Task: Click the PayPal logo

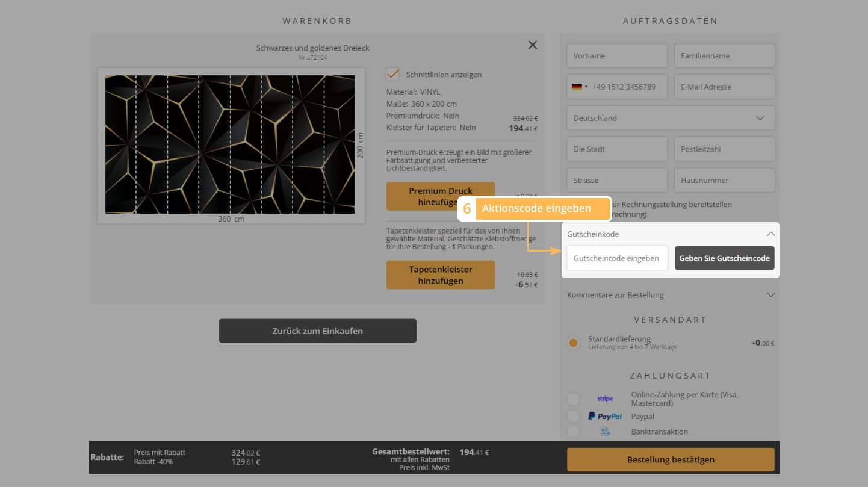Action: [x=604, y=416]
